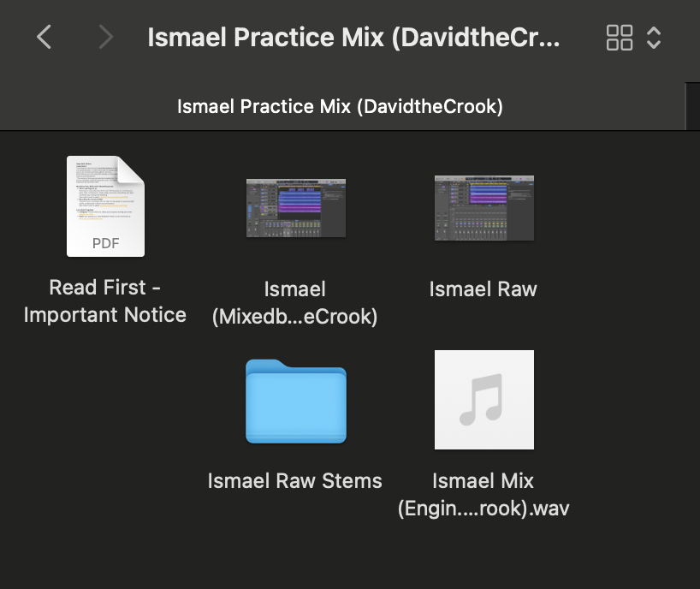Click the 'Ismael (Mixedb...eCrook)' file label
Viewport: 700px width, 589px height.
click(295, 302)
